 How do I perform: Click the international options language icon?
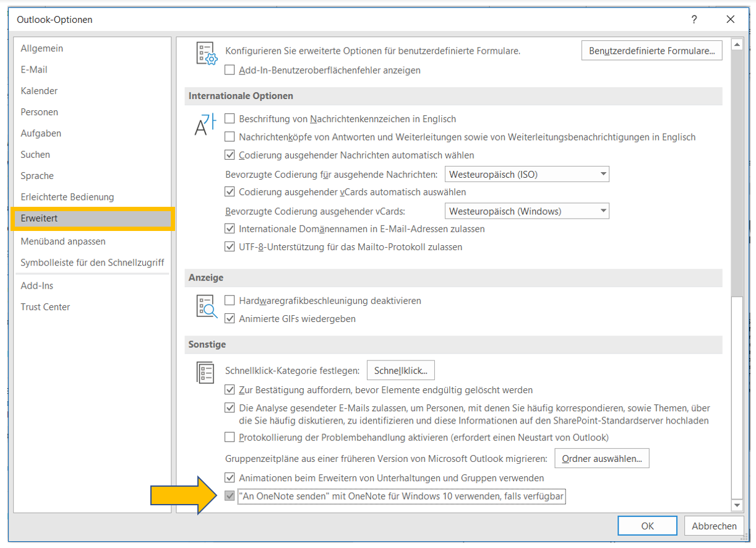(x=205, y=125)
